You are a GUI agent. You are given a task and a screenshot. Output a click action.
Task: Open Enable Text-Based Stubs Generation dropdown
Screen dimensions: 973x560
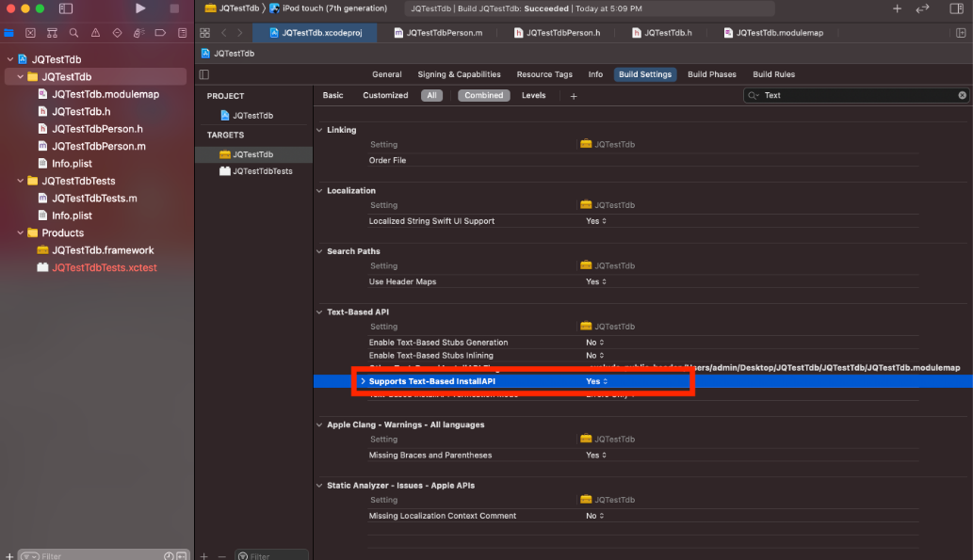[596, 343]
